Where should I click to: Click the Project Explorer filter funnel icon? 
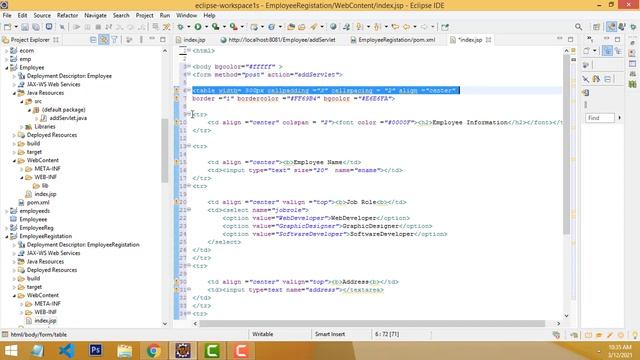click(x=115, y=40)
